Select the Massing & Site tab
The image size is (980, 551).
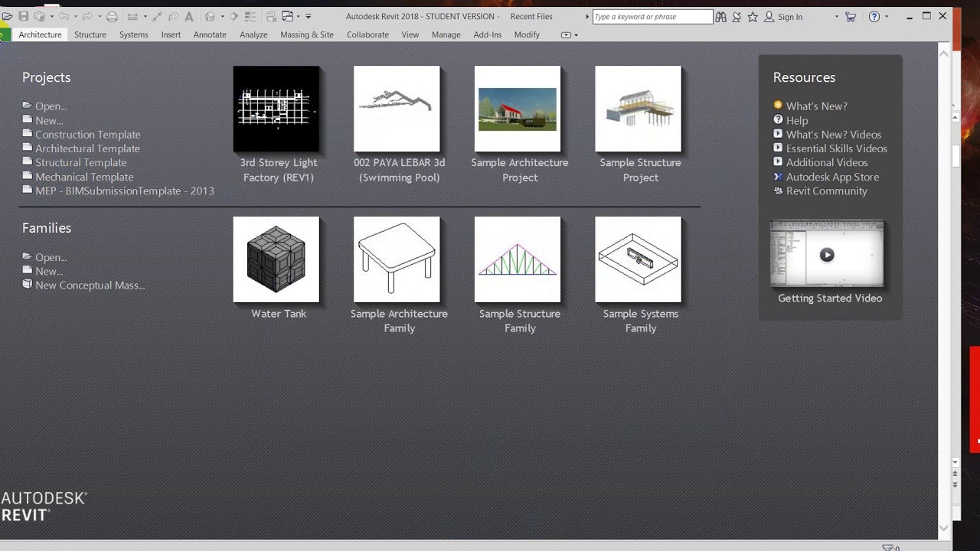(307, 34)
